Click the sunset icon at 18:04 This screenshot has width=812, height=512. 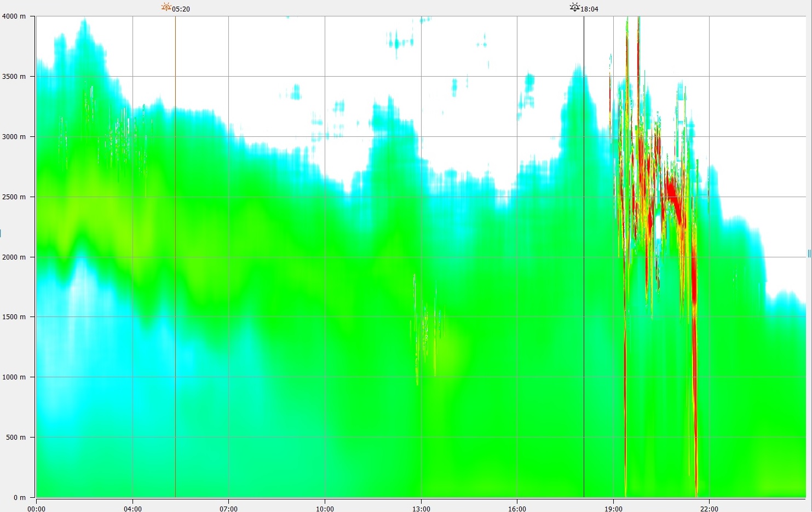click(574, 7)
